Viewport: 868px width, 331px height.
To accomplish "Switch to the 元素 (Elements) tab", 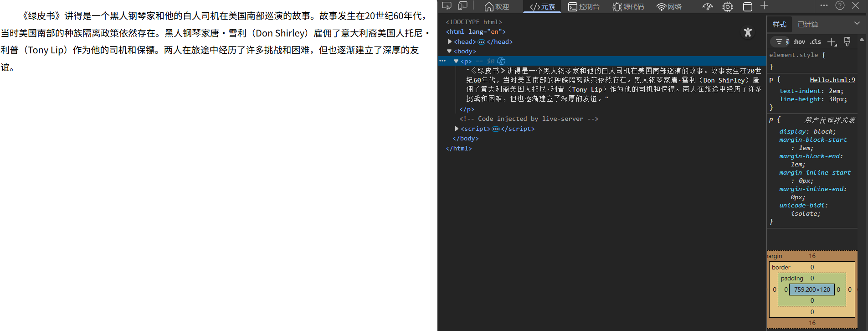I will pos(542,6).
